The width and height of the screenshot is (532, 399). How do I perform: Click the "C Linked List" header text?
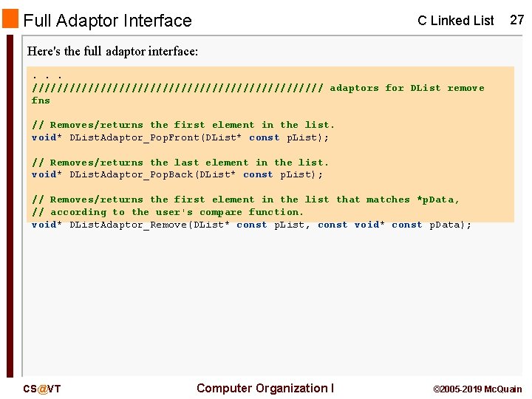click(x=455, y=21)
